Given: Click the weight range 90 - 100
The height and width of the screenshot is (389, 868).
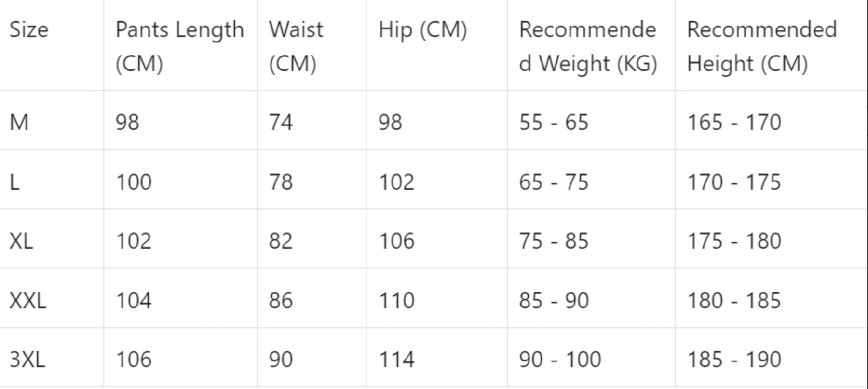Looking at the screenshot, I should coord(560,360).
